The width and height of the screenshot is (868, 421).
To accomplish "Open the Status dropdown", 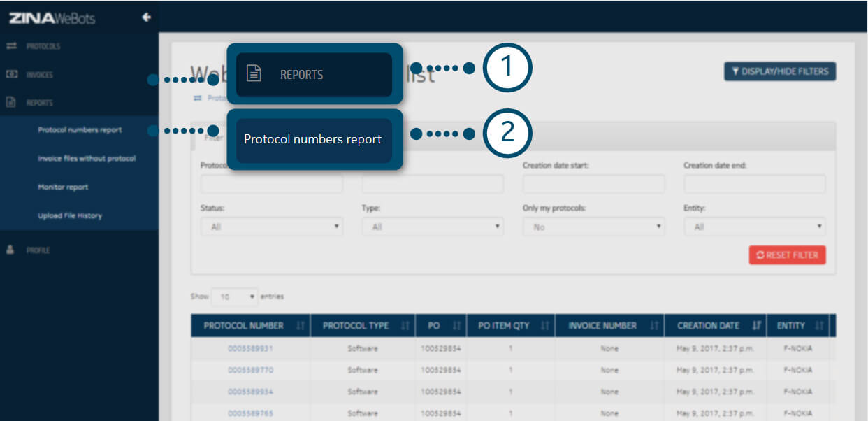I will (x=271, y=227).
